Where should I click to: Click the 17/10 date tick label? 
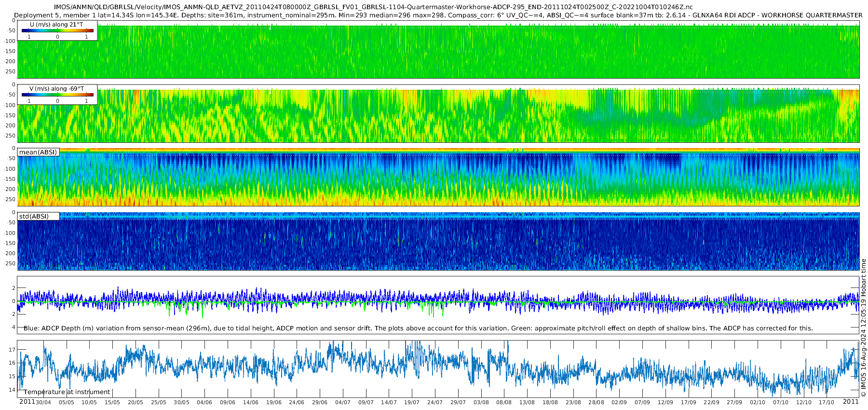point(827,402)
